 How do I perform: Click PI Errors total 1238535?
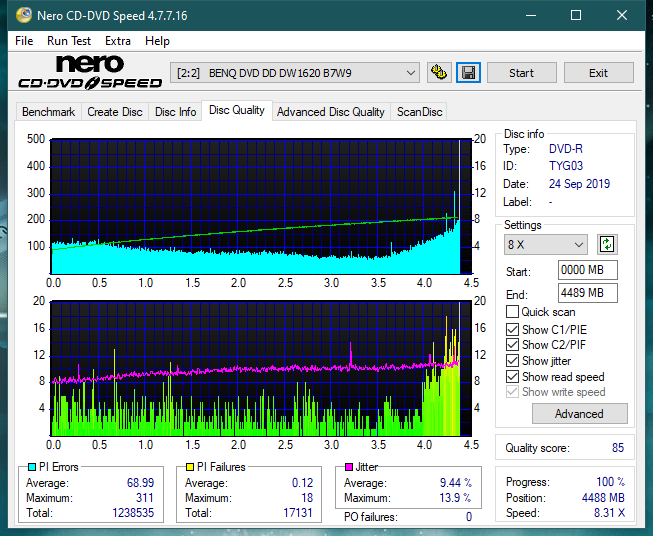(133, 513)
